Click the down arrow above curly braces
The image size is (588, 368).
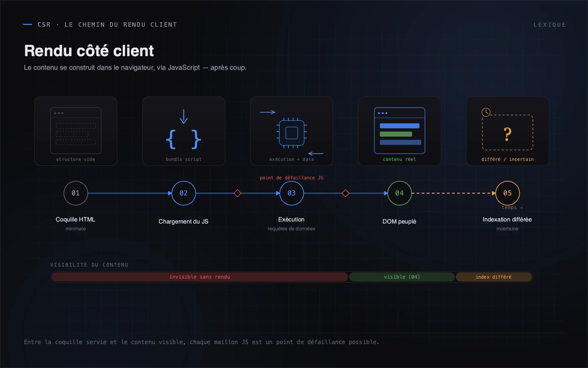[184, 116]
